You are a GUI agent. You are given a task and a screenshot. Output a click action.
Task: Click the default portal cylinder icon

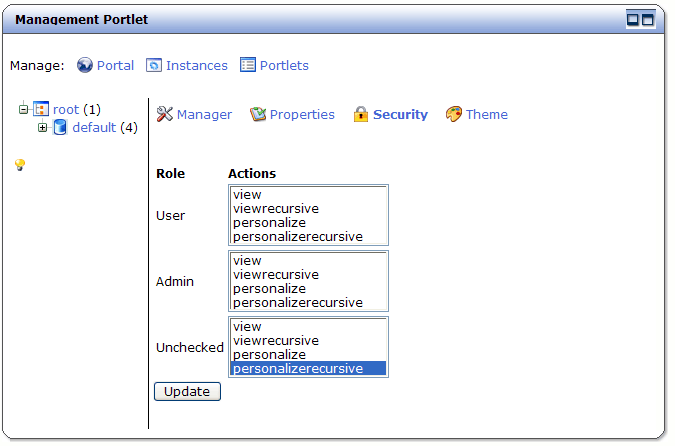click(x=60, y=127)
